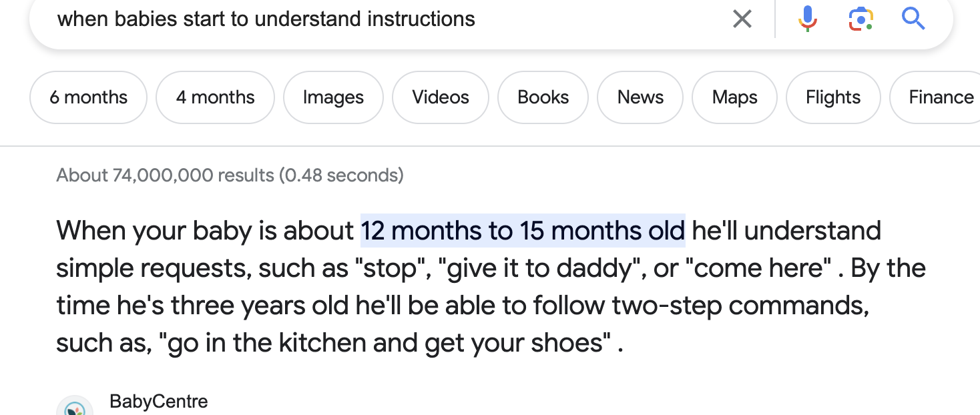Click the highlighted "12 months to 15 months old" text
Viewport: 980px width, 415px height.
point(523,231)
